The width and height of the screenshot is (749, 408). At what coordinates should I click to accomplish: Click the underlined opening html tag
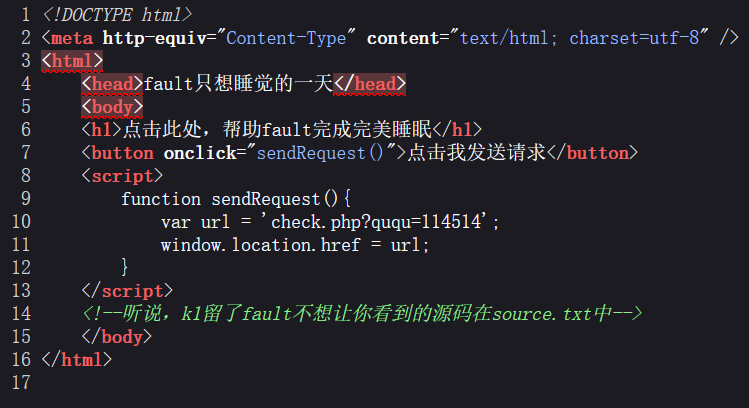point(72,61)
